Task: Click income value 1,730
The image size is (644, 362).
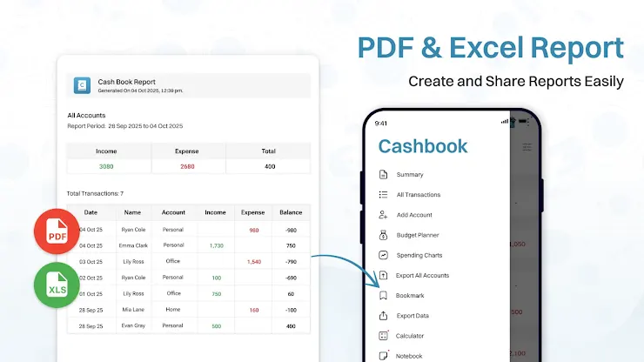Action: (217, 245)
